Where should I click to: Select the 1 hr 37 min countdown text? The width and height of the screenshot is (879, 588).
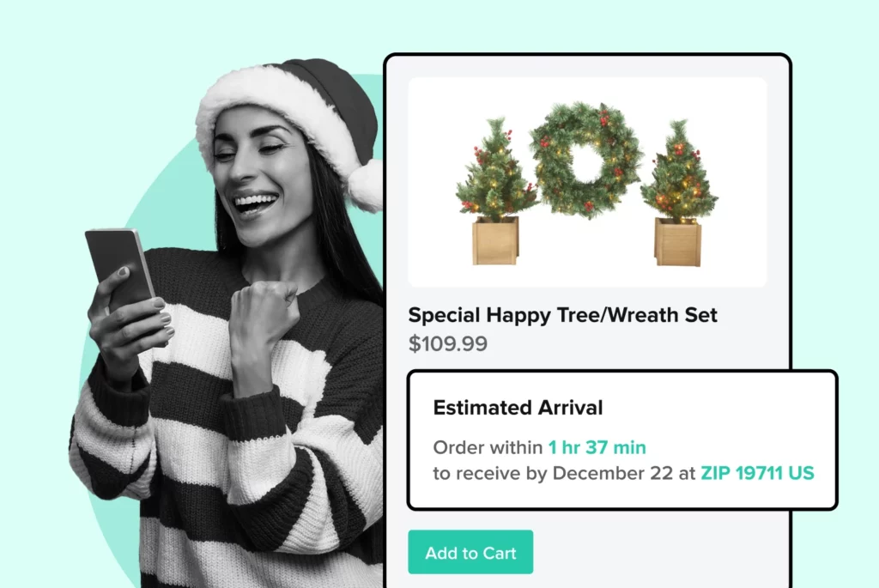coord(597,447)
